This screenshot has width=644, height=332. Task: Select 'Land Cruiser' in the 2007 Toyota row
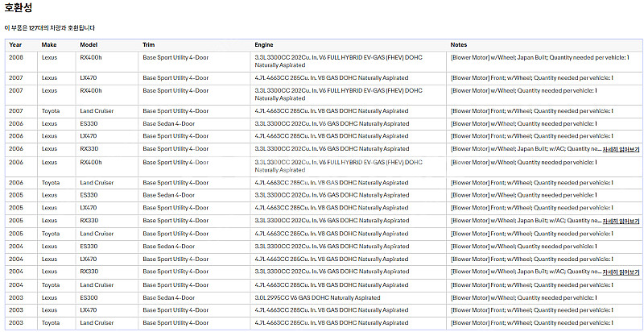coord(97,111)
